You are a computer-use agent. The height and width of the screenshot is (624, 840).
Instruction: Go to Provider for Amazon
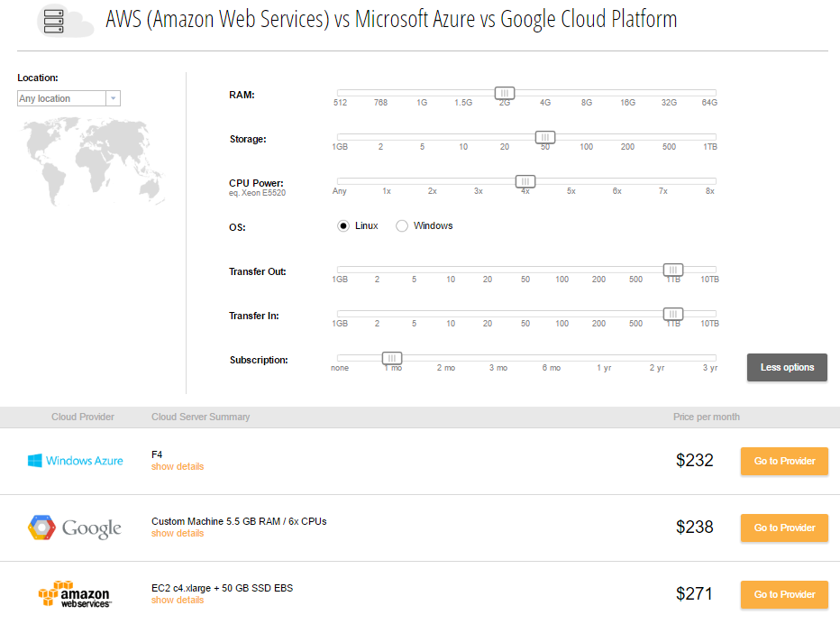tap(784, 594)
